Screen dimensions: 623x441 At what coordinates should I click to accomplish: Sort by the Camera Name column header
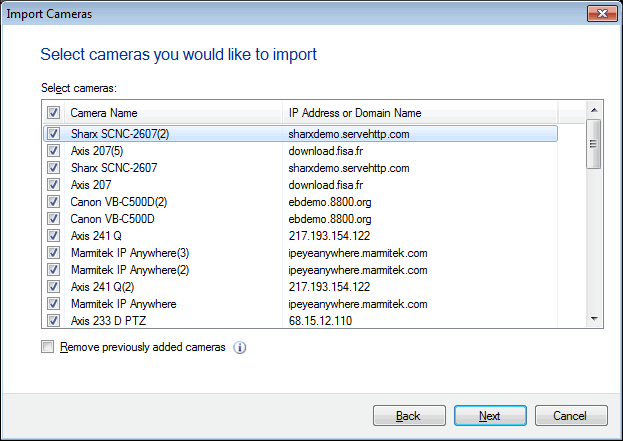pos(172,113)
